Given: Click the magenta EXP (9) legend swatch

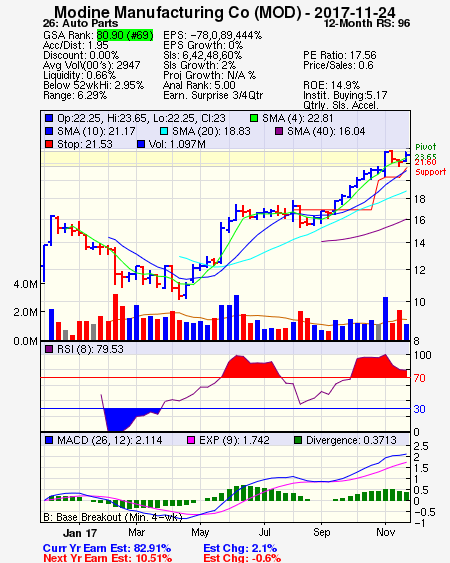Looking at the screenshot, I should pos(191,440).
